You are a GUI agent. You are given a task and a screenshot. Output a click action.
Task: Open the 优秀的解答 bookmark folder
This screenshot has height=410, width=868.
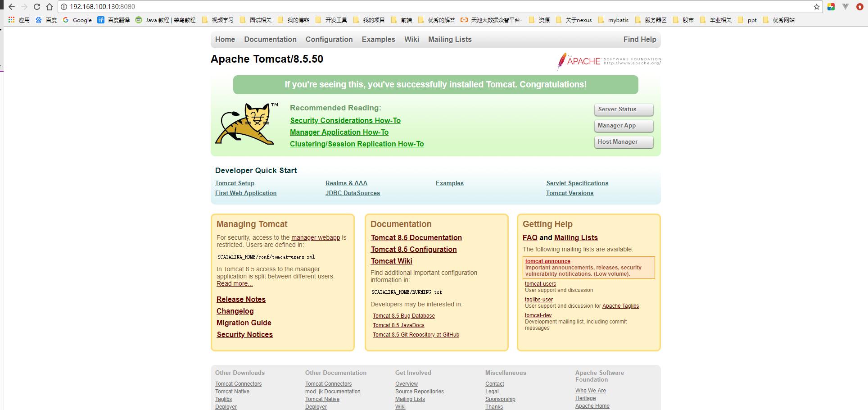(437, 20)
